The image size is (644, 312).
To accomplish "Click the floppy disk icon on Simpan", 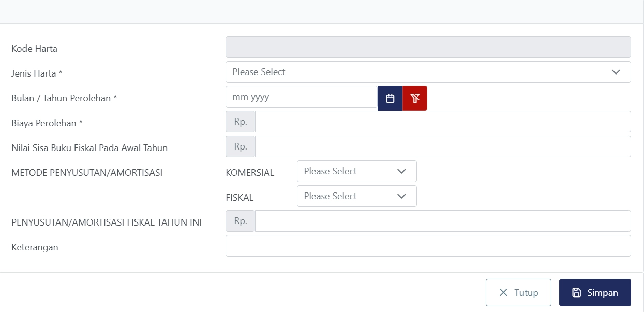I will [576, 293].
